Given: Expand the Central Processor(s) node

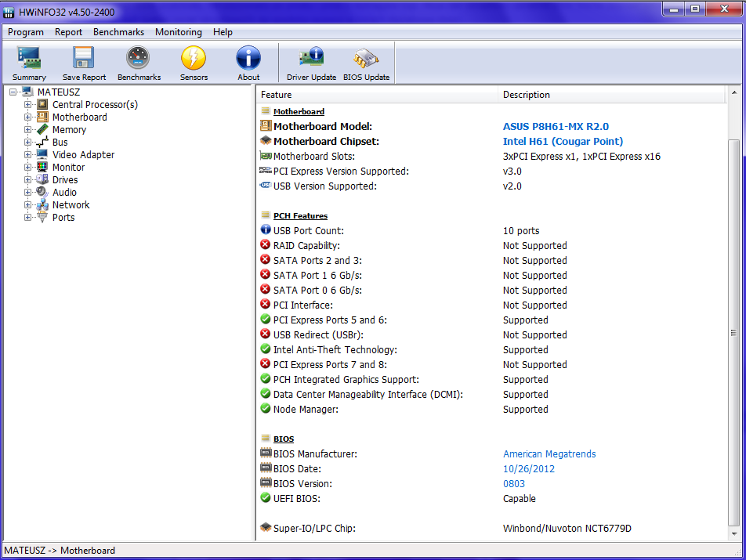Looking at the screenshot, I should pos(27,105).
